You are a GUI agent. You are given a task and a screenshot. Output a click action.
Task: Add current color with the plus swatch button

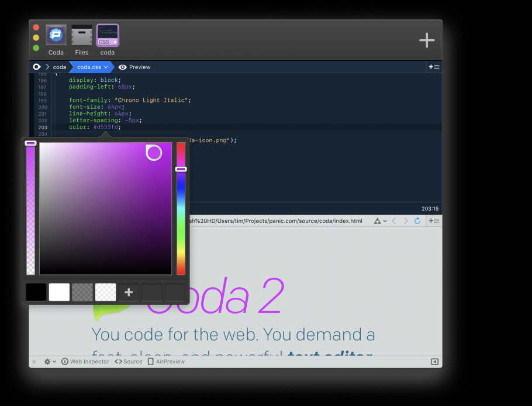[129, 292]
